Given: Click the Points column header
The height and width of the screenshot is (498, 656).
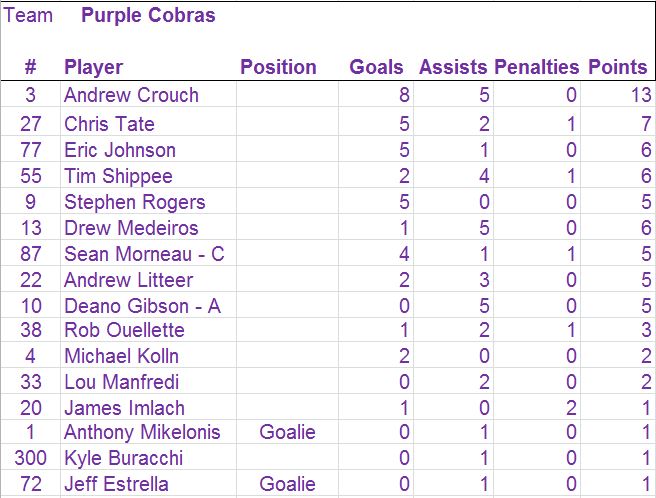Looking at the screenshot, I should point(617,67).
